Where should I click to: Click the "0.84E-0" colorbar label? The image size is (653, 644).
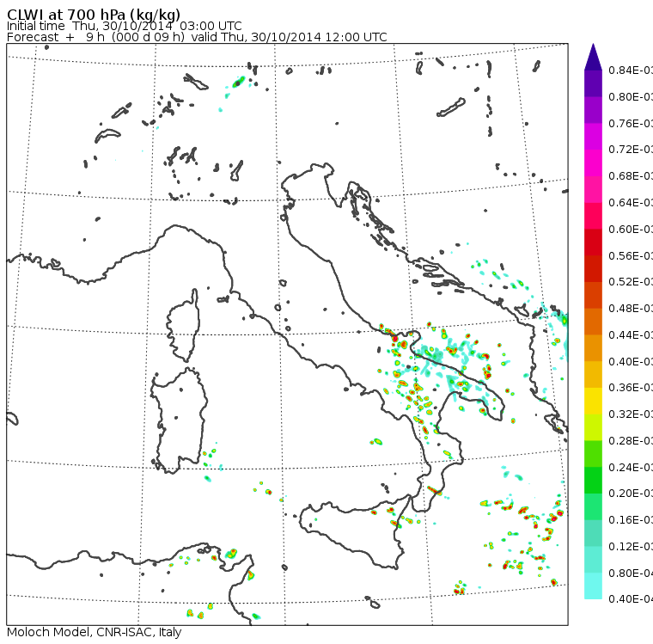coord(631,70)
